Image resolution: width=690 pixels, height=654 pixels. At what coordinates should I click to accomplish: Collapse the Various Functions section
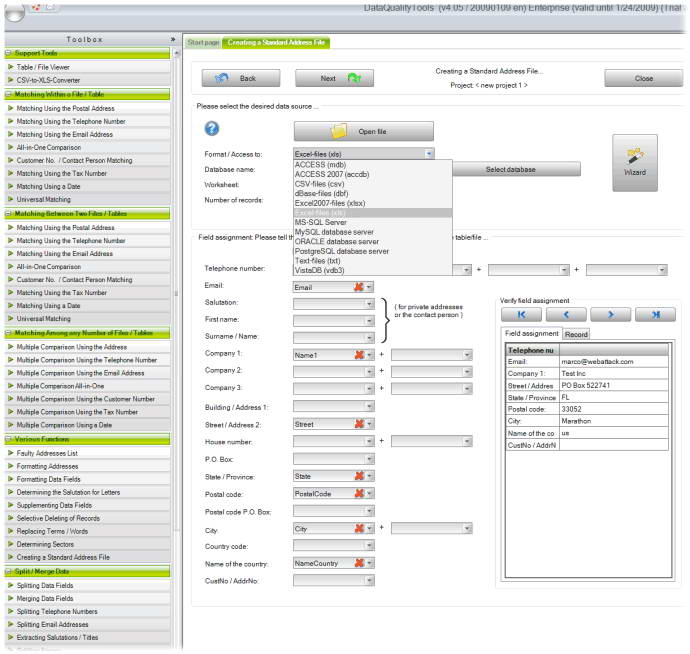tap(8, 439)
